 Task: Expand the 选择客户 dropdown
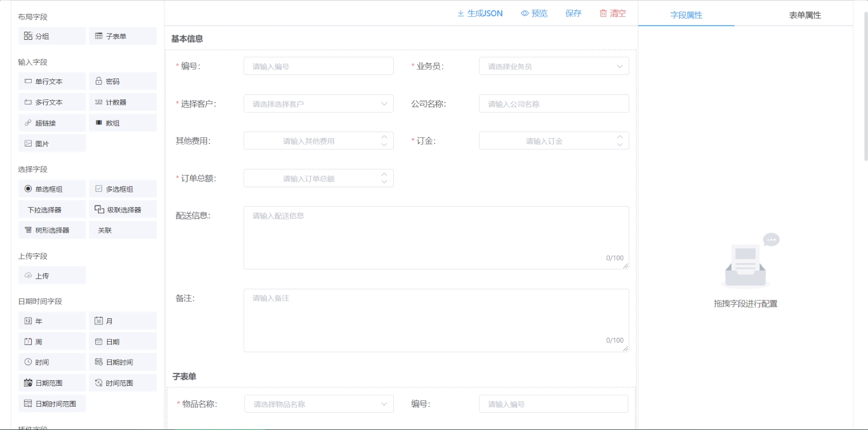(x=318, y=104)
